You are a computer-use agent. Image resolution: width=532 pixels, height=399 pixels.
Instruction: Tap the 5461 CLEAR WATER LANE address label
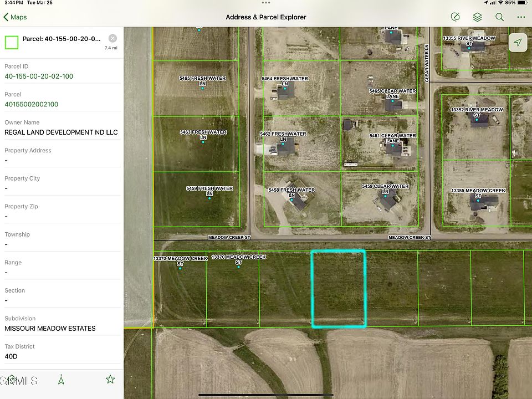(392, 138)
